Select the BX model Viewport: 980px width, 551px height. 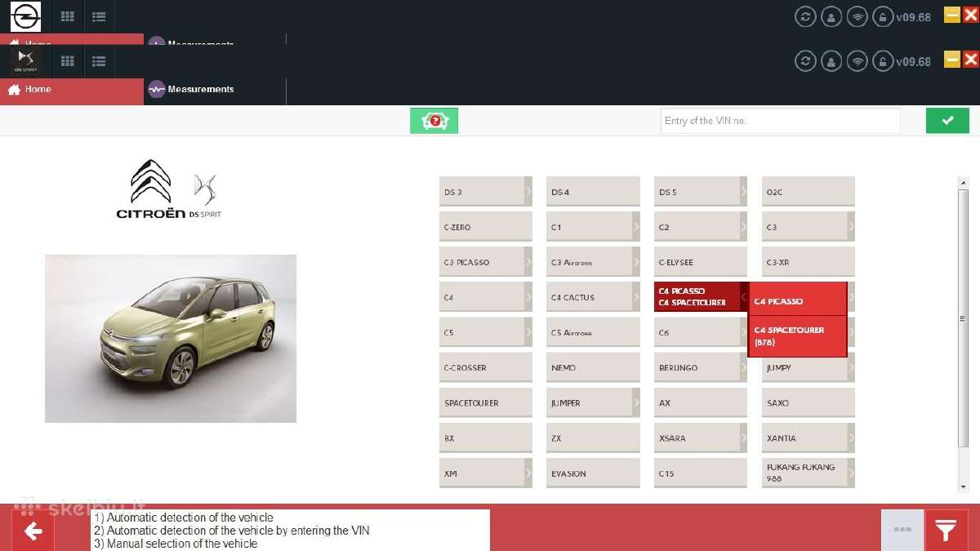pyautogui.click(x=486, y=438)
